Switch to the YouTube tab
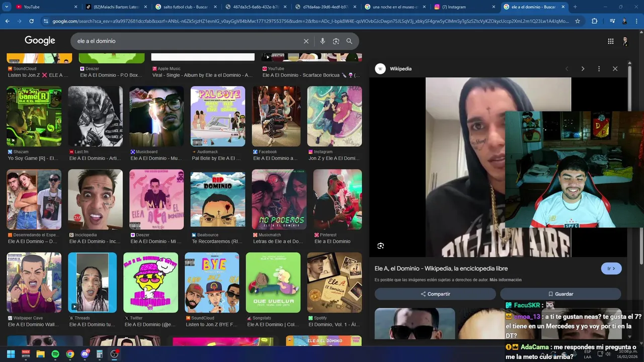The width and height of the screenshot is (644, 362). tap(45, 7)
